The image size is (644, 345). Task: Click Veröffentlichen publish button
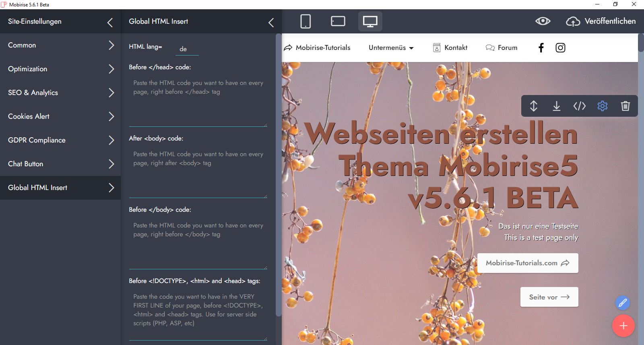(601, 21)
